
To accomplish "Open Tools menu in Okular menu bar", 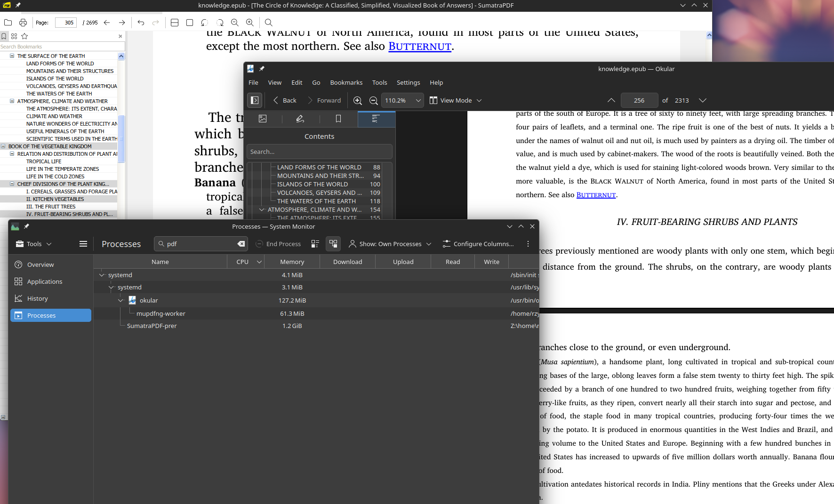I will coord(379,82).
